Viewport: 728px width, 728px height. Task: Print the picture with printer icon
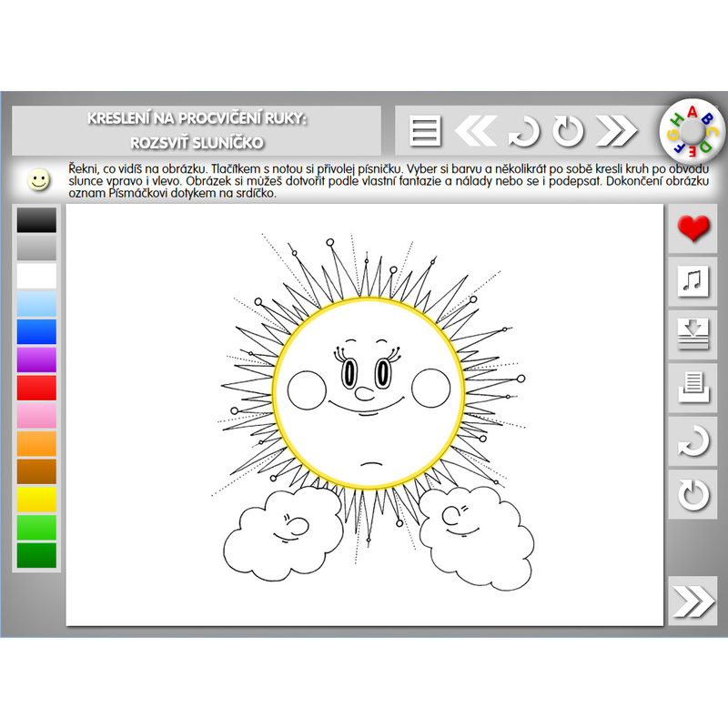(x=693, y=388)
